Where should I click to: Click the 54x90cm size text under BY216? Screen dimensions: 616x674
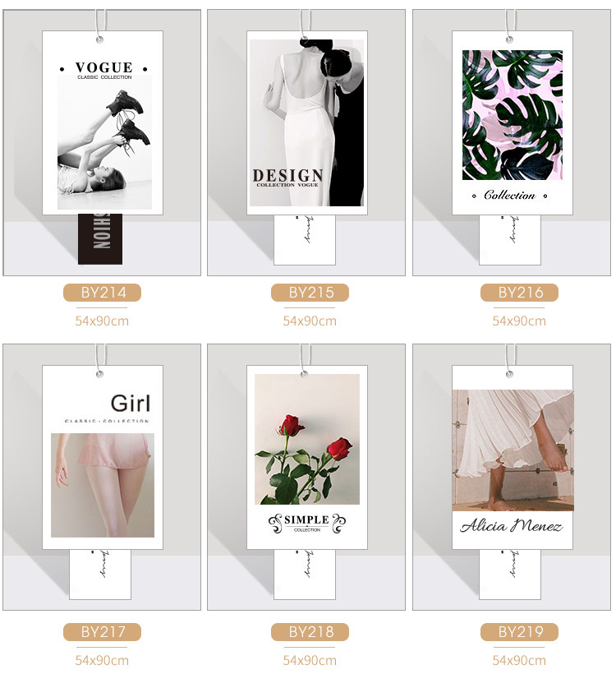pos(519,321)
